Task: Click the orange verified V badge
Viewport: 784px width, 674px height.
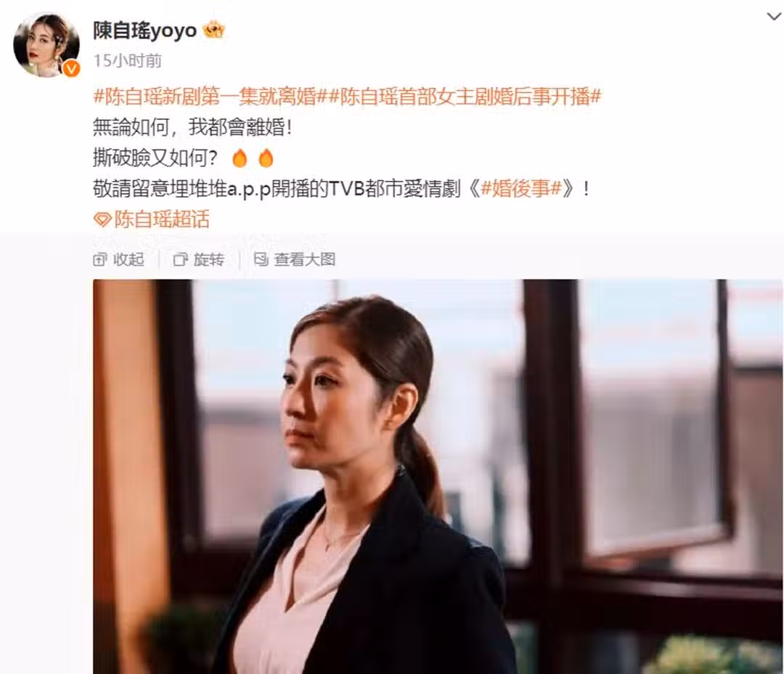Action: (x=71, y=68)
